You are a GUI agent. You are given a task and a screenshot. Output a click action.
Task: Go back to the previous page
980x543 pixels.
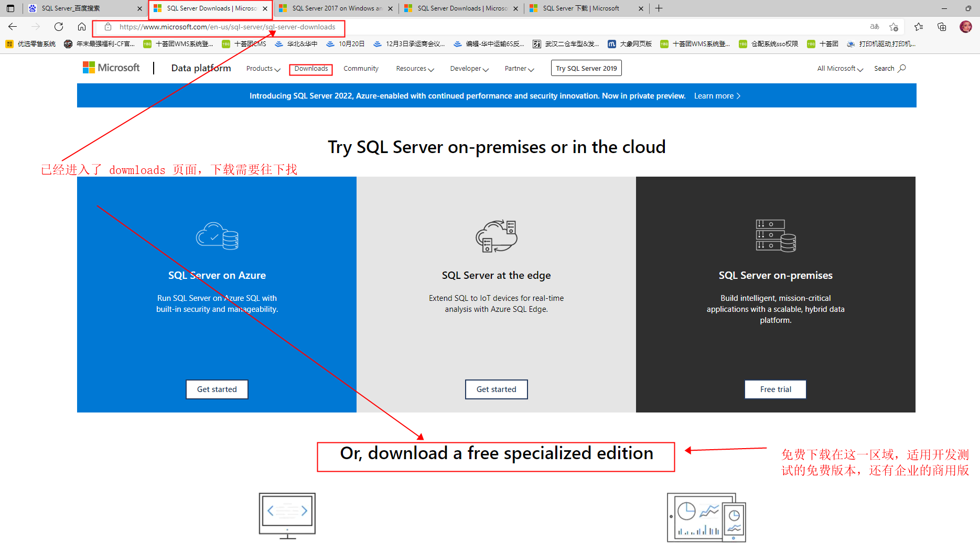click(x=13, y=27)
